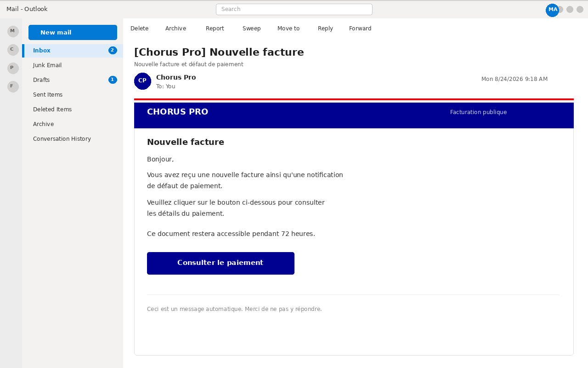Viewport: 588px width, 368px height.
Task: Click the footer Ceci est un message automatique
Action: click(x=234, y=309)
